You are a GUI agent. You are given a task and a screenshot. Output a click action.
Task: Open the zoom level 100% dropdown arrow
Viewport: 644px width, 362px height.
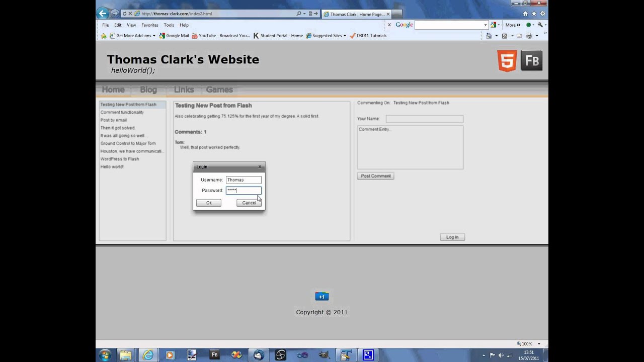point(539,344)
